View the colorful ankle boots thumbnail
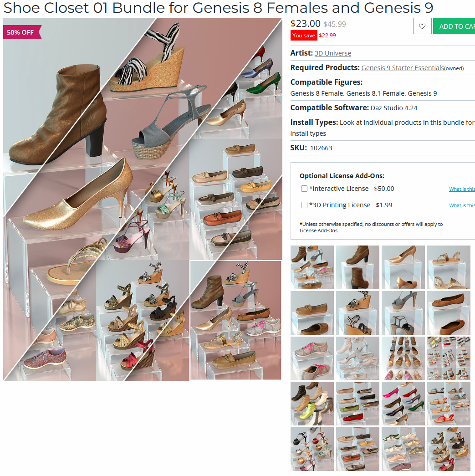Viewport: 475px width, 476px height. pos(312,404)
